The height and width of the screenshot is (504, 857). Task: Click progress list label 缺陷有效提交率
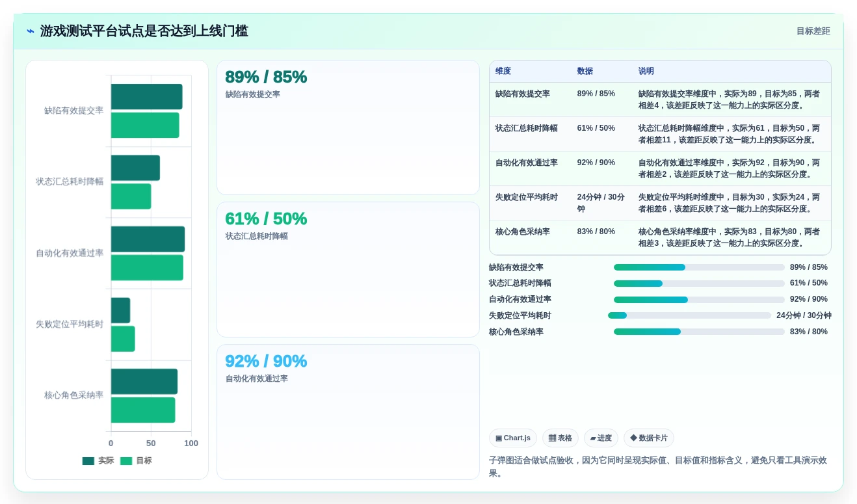tap(516, 267)
